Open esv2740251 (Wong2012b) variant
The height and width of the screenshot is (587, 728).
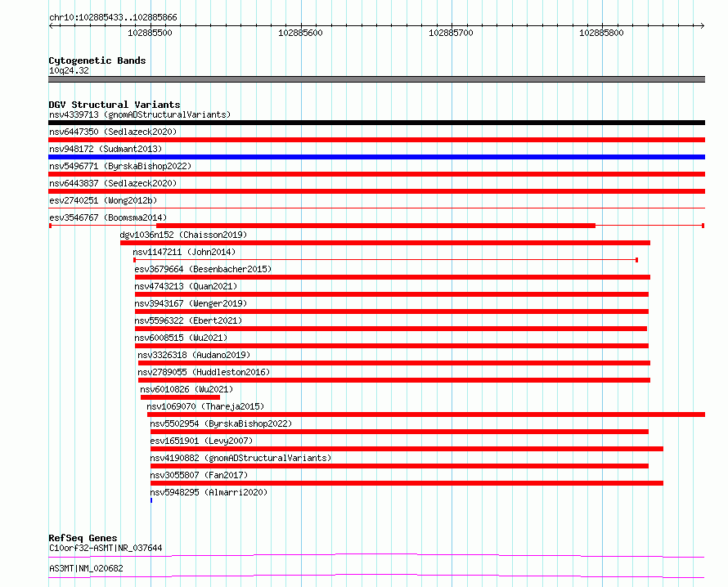(103, 200)
